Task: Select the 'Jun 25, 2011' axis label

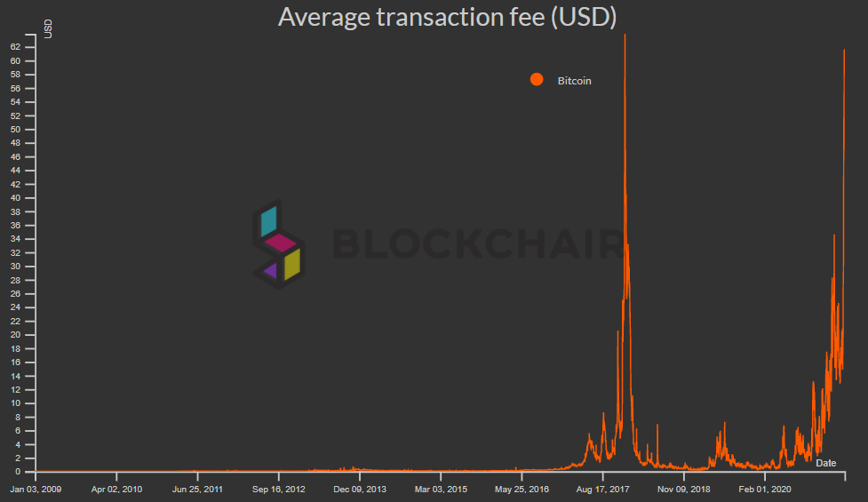Action: pyautogui.click(x=197, y=489)
